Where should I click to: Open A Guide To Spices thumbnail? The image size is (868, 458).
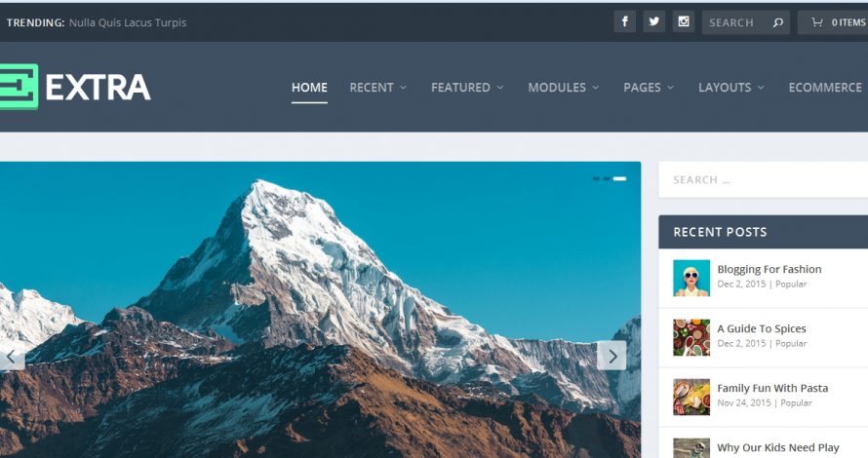[691, 337]
